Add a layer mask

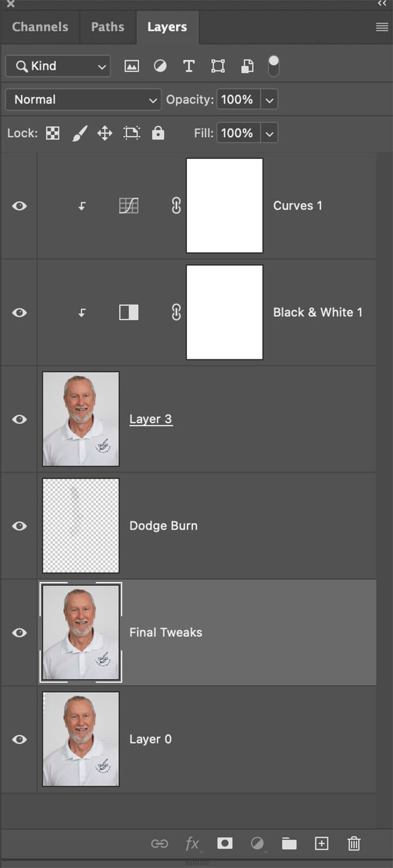click(x=224, y=843)
